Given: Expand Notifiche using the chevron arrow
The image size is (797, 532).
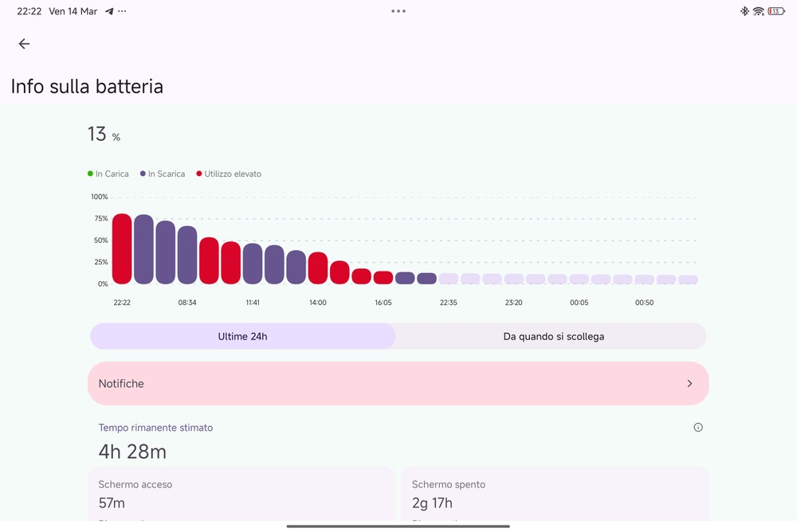Looking at the screenshot, I should coord(689,384).
